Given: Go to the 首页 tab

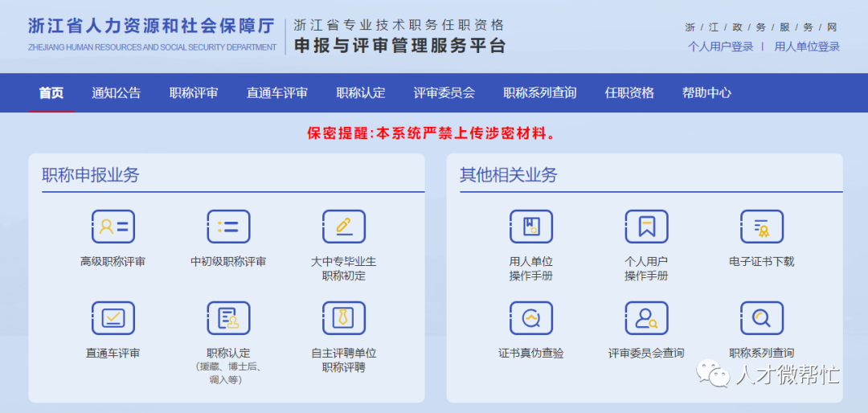Looking at the screenshot, I should coord(51,93).
